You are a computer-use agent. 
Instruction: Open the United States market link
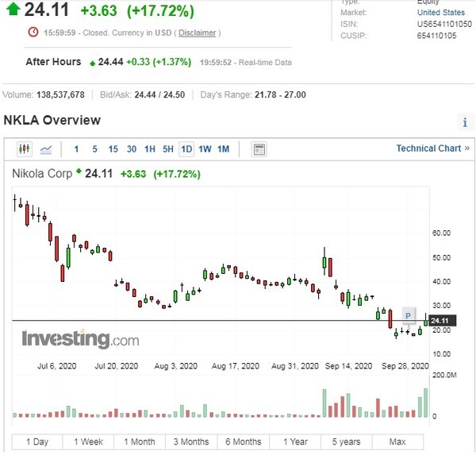point(441,13)
